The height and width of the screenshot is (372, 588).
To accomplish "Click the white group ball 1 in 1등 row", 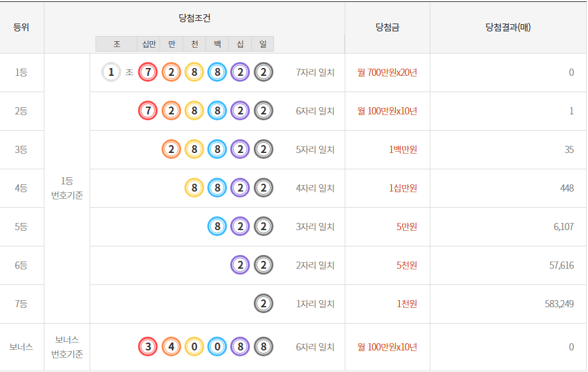I will point(111,73).
